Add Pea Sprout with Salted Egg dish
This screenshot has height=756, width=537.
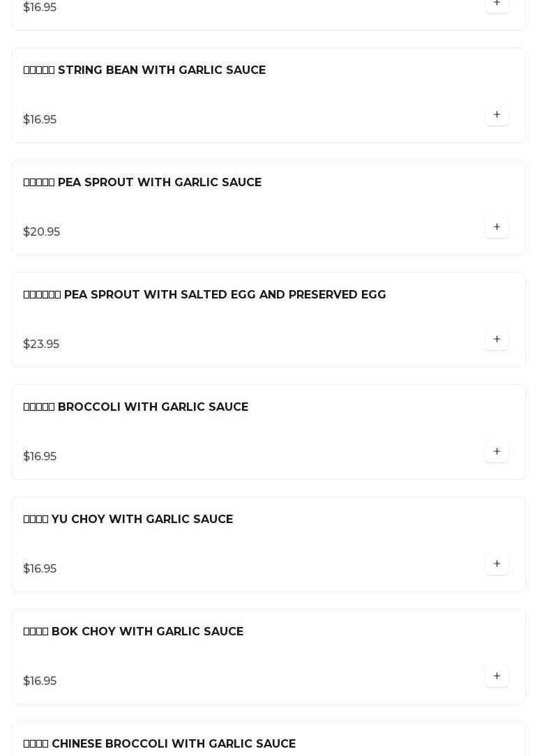coord(497,340)
